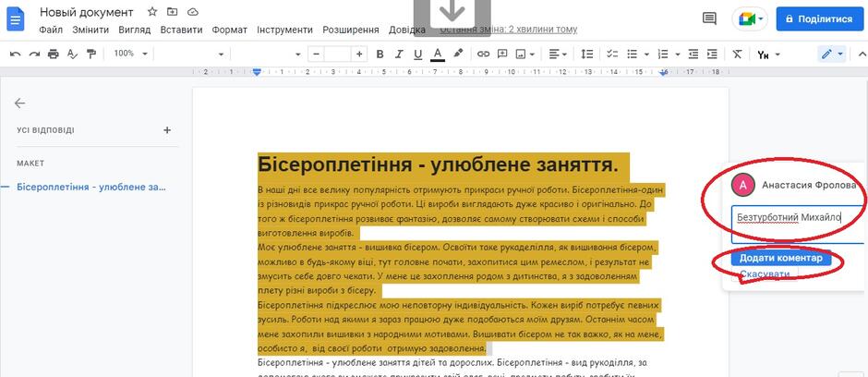Open the Google Docs home icon
Screen dimensions: 868x377
coord(16,19)
